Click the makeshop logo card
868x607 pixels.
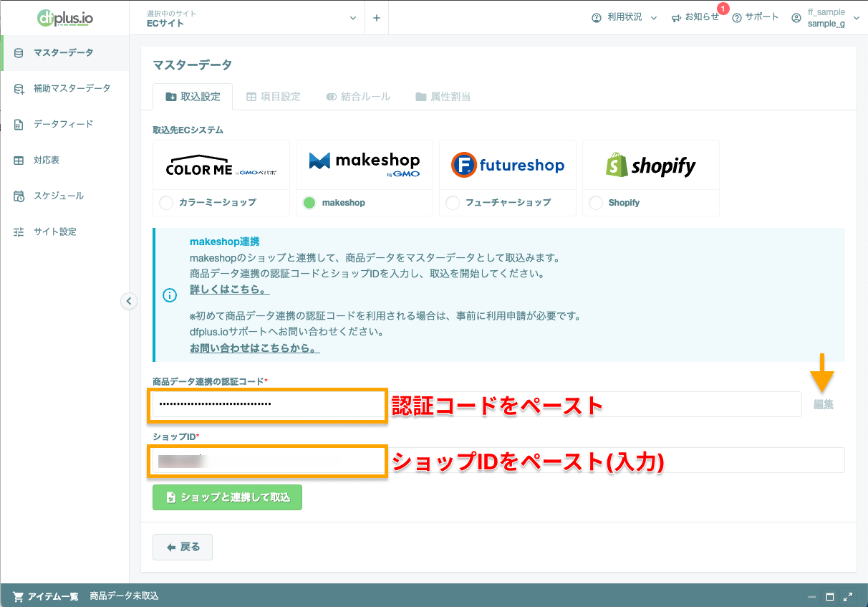tap(365, 165)
